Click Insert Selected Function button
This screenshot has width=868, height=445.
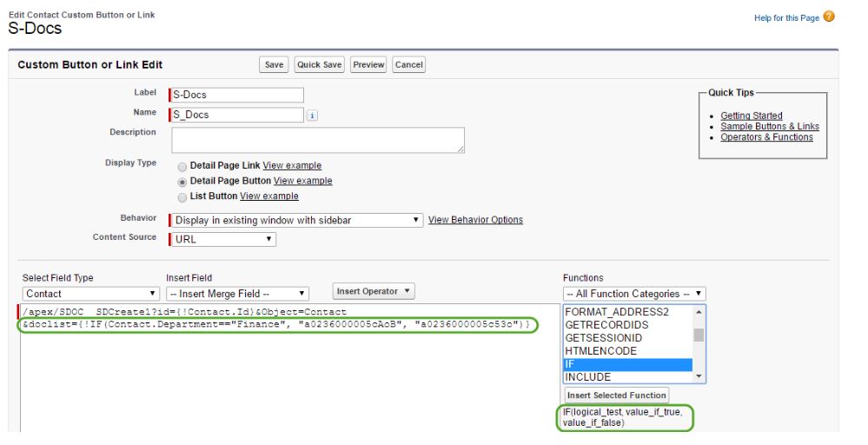[617, 395]
